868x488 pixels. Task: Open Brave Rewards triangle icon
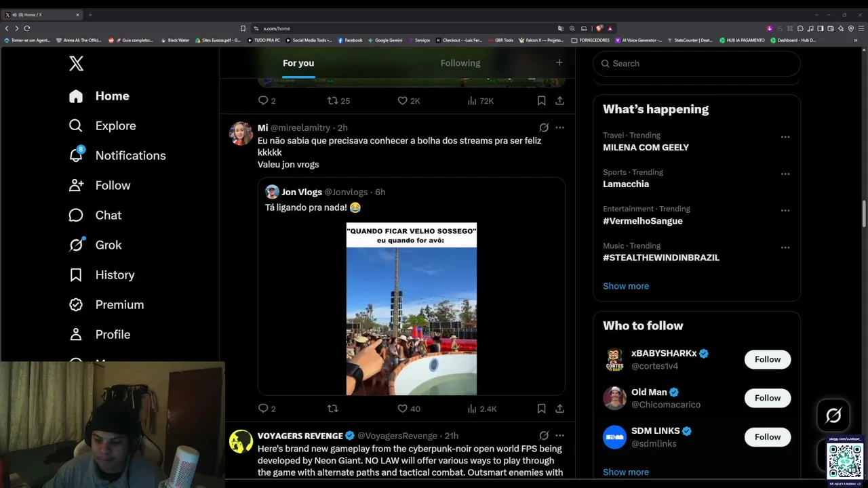click(610, 28)
